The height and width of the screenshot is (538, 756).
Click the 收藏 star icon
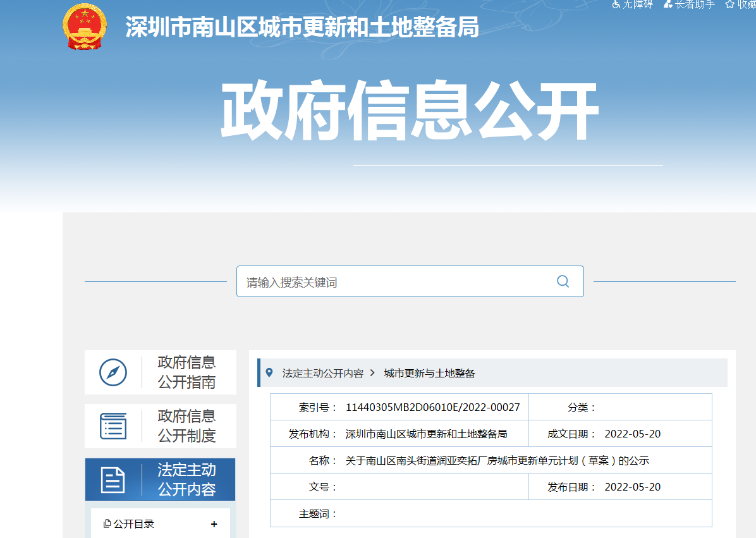click(x=729, y=4)
